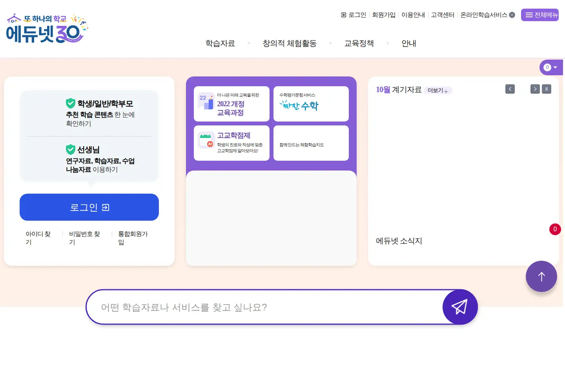Click 통합회원가입 link
Screen dimensions: 565x392
133,238
